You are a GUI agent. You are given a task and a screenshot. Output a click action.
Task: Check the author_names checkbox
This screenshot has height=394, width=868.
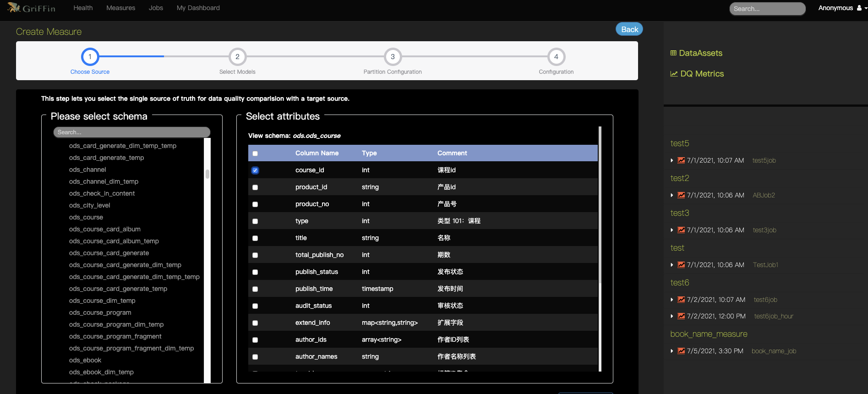pos(255,357)
